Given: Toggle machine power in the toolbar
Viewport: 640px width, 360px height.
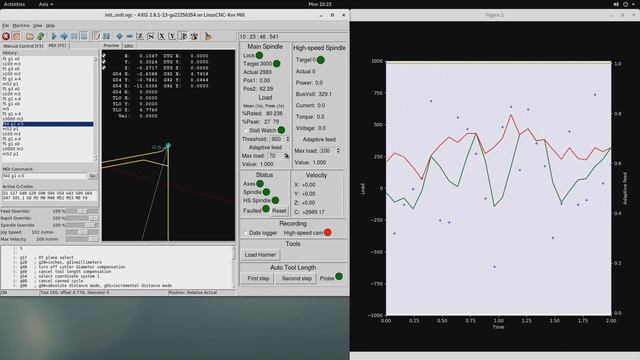Looking at the screenshot, I should [16, 36].
